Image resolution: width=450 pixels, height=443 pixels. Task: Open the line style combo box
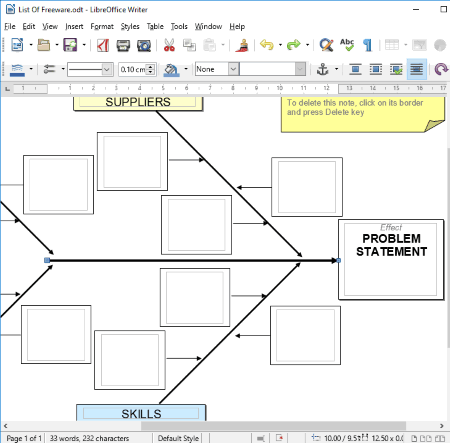(90, 69)
